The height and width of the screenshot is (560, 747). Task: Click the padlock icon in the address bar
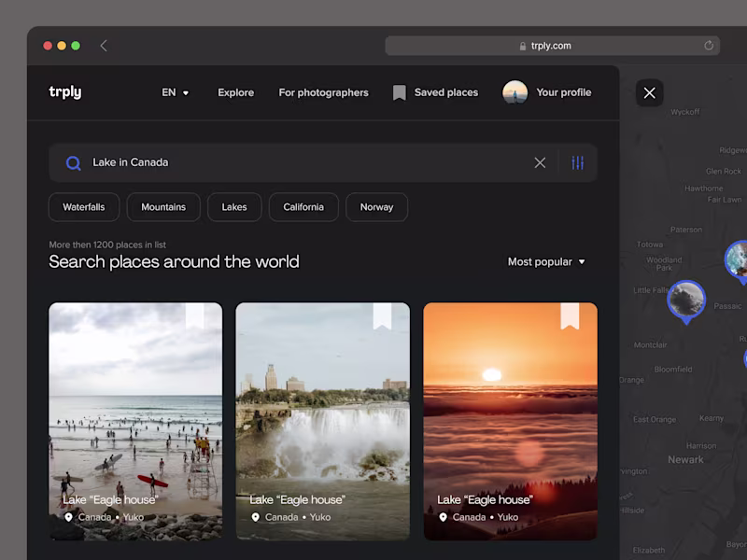pyautogui.click(x=523, y=46)
